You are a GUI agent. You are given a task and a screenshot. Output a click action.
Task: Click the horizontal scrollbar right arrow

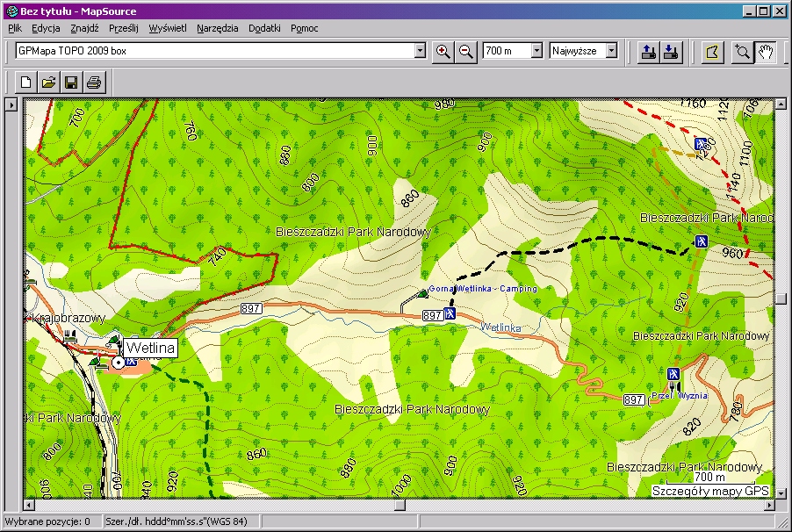click(x=767, y=505)
